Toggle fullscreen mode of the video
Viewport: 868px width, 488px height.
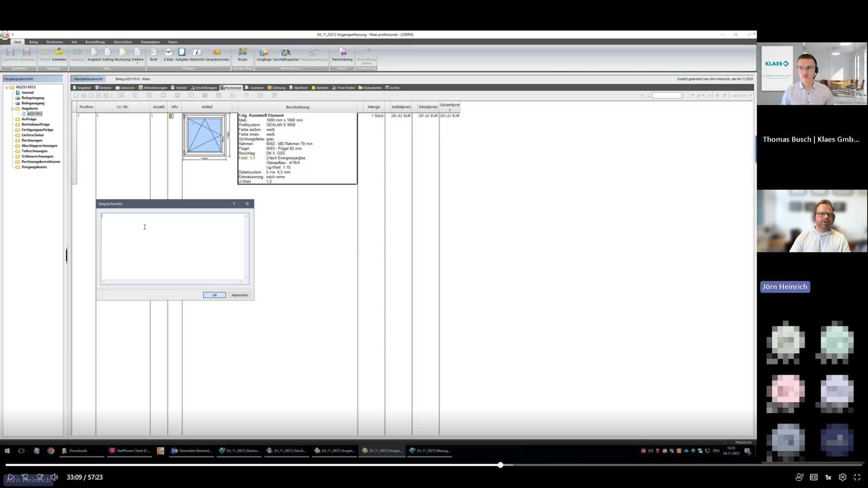(857, 477)
